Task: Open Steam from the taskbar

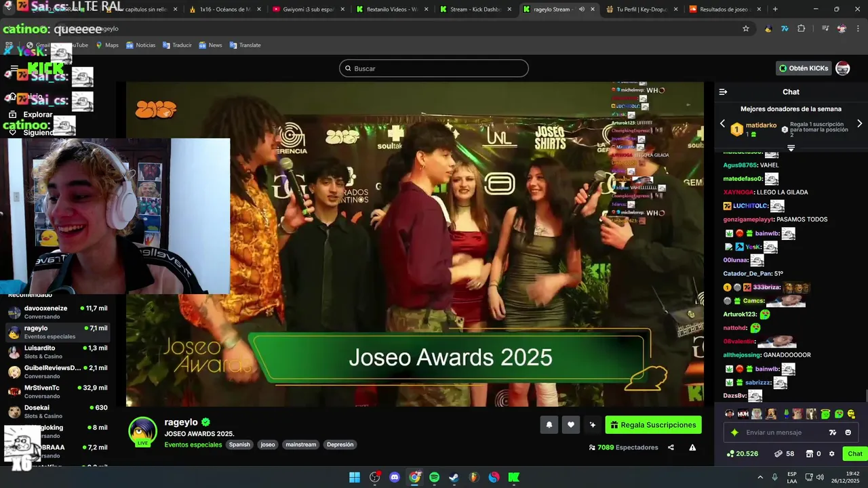Action: click(x=454, y=477)
